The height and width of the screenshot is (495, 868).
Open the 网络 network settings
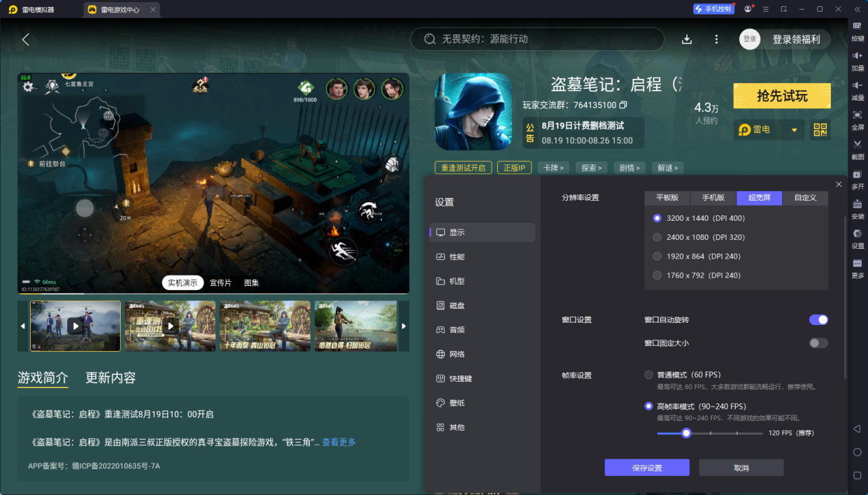pyautogui.click(x=483, y=354)
